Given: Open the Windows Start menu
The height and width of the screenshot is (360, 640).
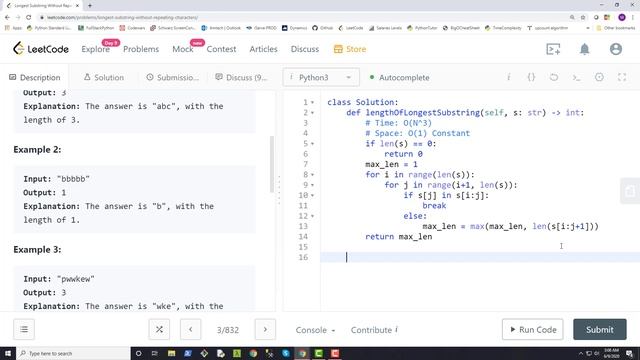Looking at the screenshot, I should [x=8, y=353].
